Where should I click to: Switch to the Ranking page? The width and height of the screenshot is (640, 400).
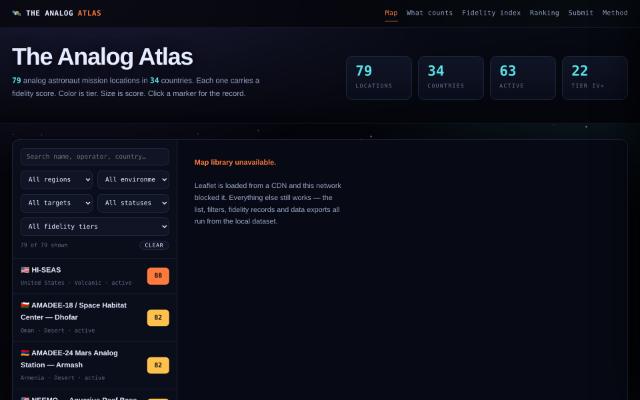pos(544,13)
